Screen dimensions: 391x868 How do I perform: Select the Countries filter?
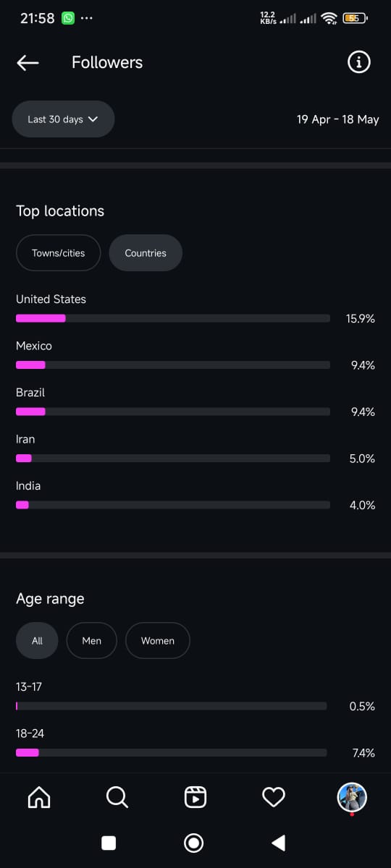[146, 253]
